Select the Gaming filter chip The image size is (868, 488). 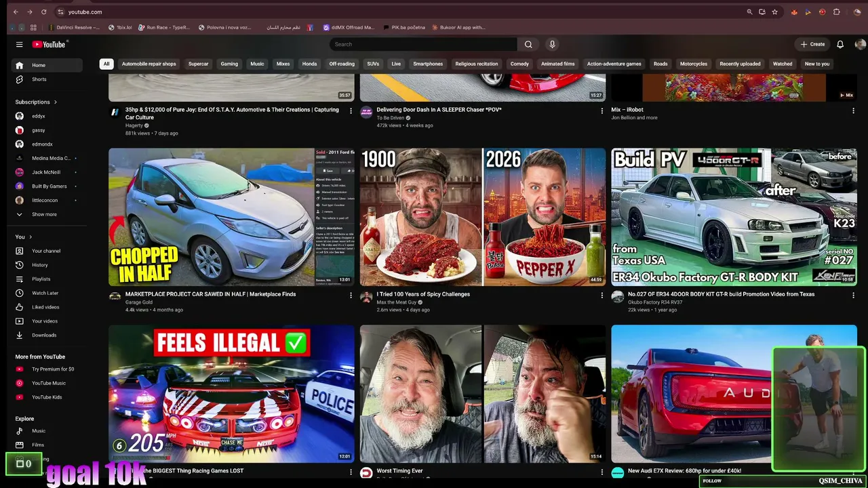(x=229, y=64)
